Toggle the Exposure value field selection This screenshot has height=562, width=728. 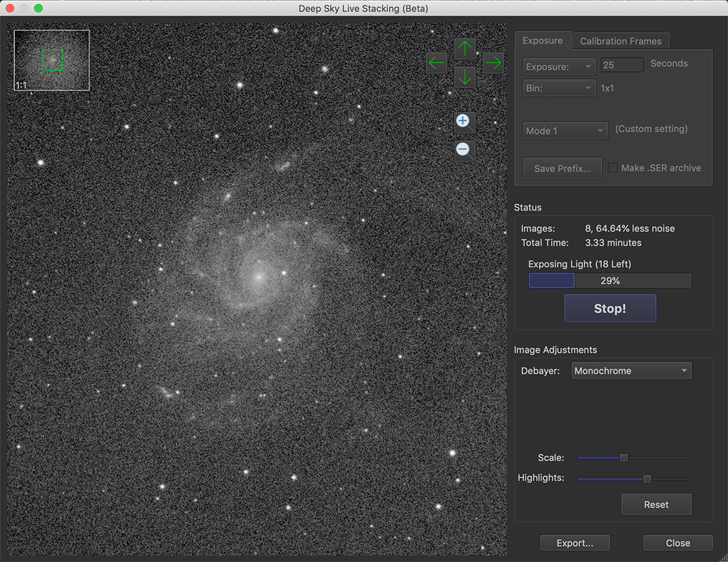[x=621, y=64]
